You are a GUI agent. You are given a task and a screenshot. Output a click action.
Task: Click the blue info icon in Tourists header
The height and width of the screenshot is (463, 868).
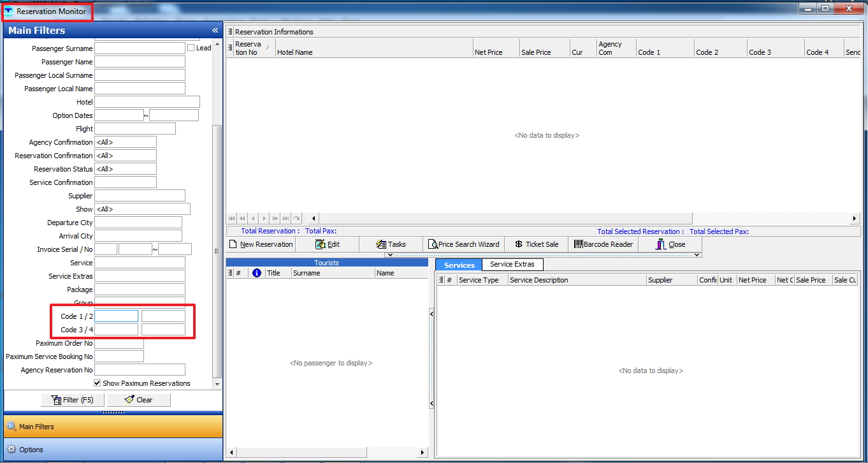click(257, 273)
